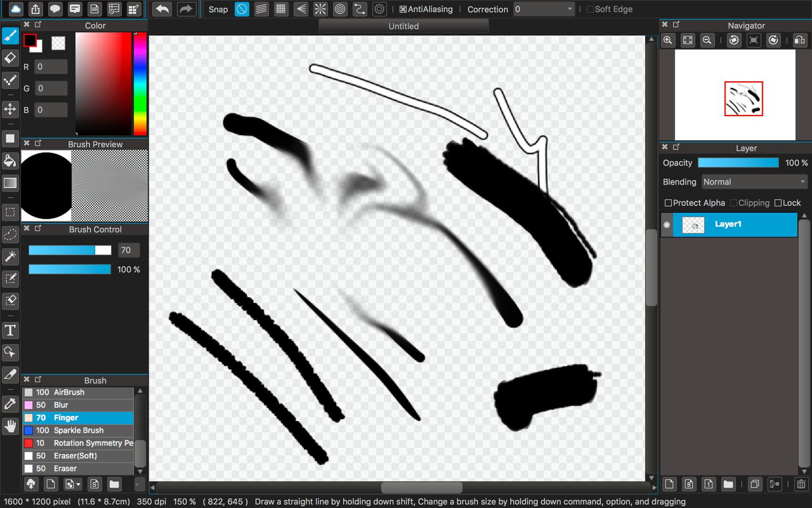This screenshot has height=508, width=812.
Task: Download cloud brushes in Brush panel
Action: pos(31,484)
